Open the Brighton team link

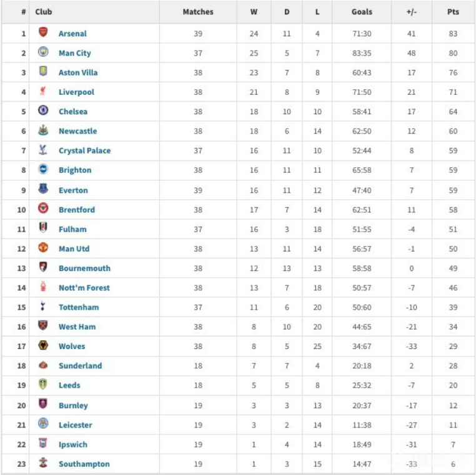click(75, 170)
